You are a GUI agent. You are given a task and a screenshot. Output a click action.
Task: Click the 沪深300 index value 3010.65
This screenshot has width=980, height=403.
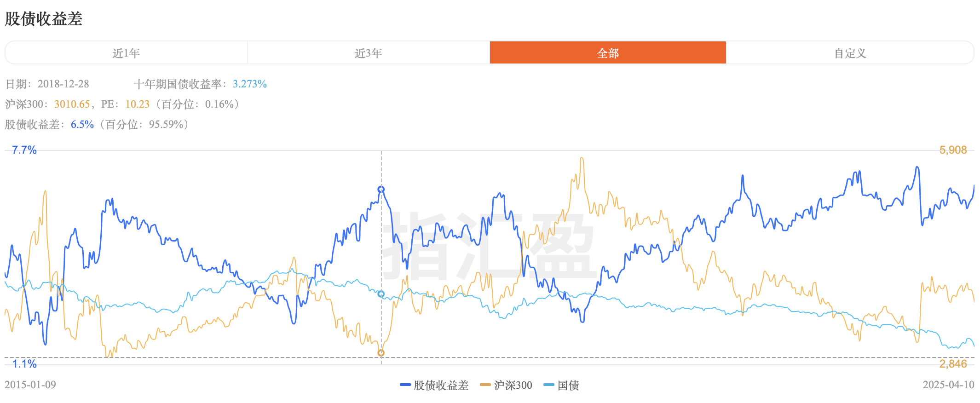(72, 104)
